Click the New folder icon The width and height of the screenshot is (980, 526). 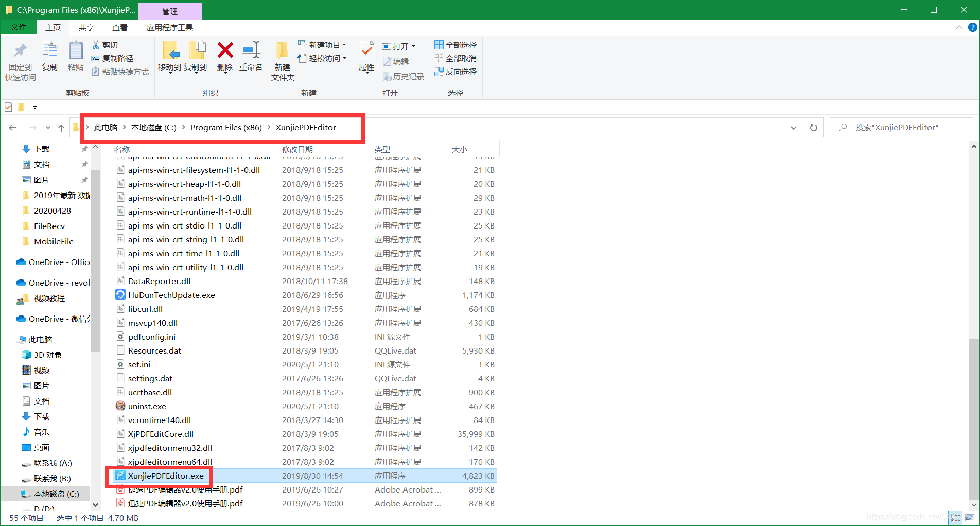coord(282,51)
